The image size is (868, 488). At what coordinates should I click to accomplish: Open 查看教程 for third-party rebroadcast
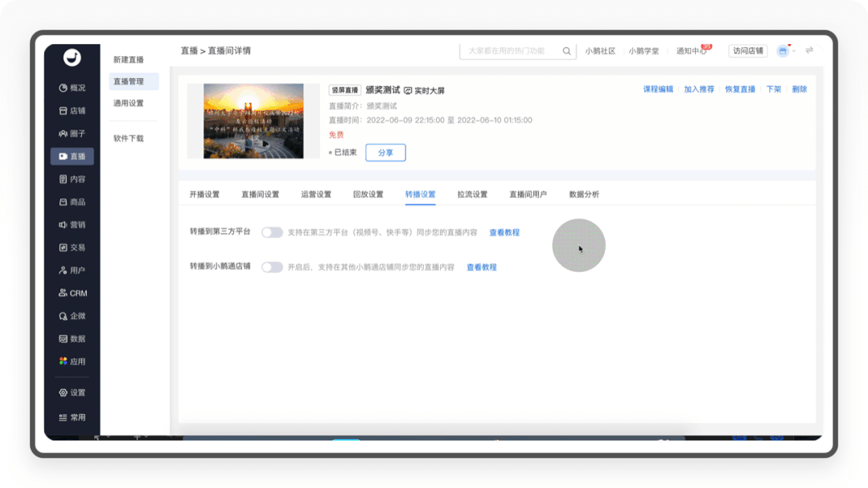(504, 233)
